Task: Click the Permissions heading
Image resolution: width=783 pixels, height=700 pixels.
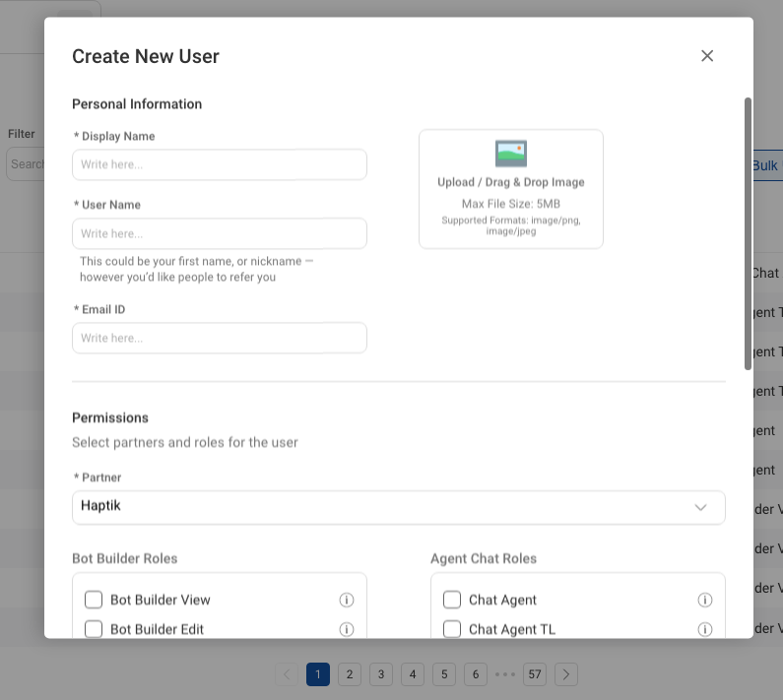Action: point(110,417)
